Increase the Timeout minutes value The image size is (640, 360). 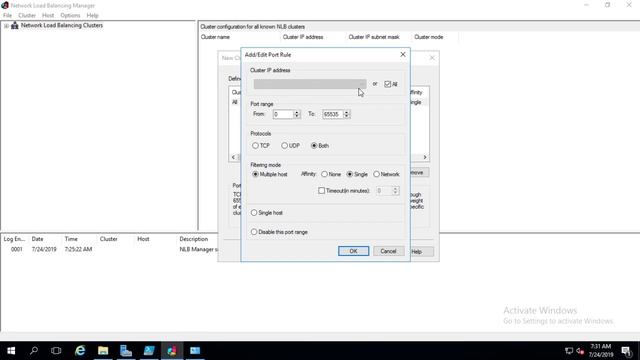pyautogui.click(x=395, y=188)
